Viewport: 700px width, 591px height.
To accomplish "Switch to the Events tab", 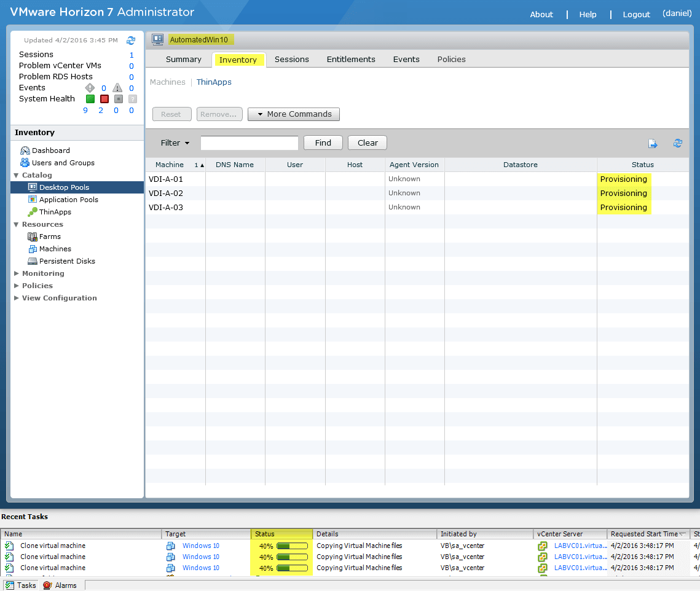I will [406, 60].
